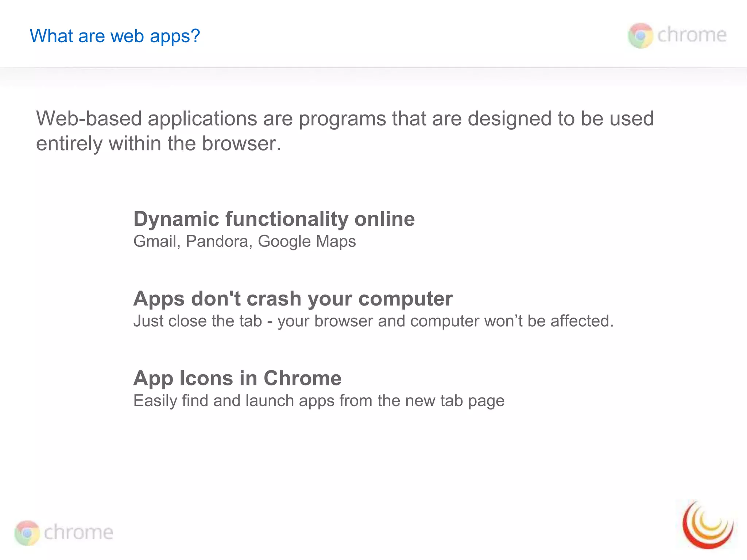The height and width of the screenshot is (560, 747).
Task: Select the title 'What are web apps?'
Action: coord(115,36)
